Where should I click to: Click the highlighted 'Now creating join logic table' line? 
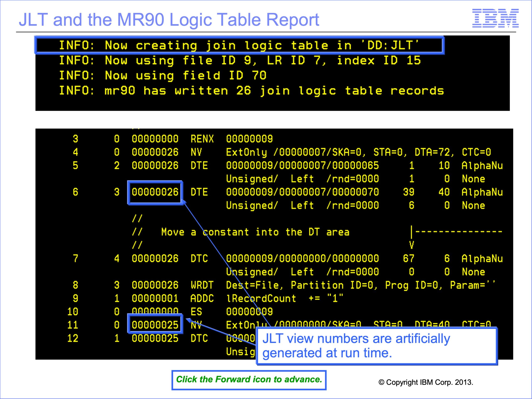click(x=239, y=45)
